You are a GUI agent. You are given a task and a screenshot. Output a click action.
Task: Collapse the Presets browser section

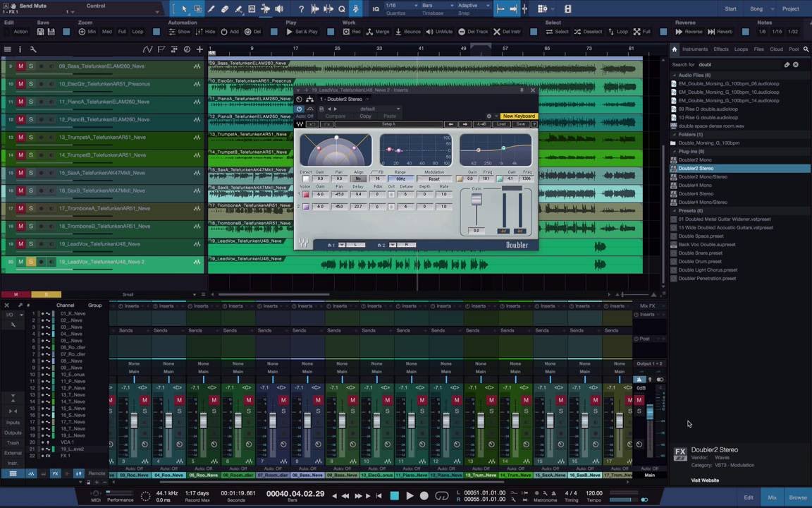(x=675, y=210)
